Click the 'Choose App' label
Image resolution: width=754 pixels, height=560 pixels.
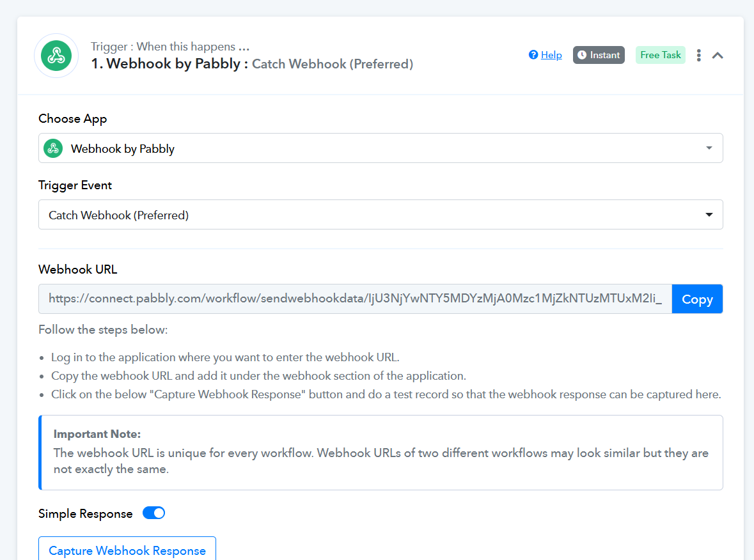73,119
